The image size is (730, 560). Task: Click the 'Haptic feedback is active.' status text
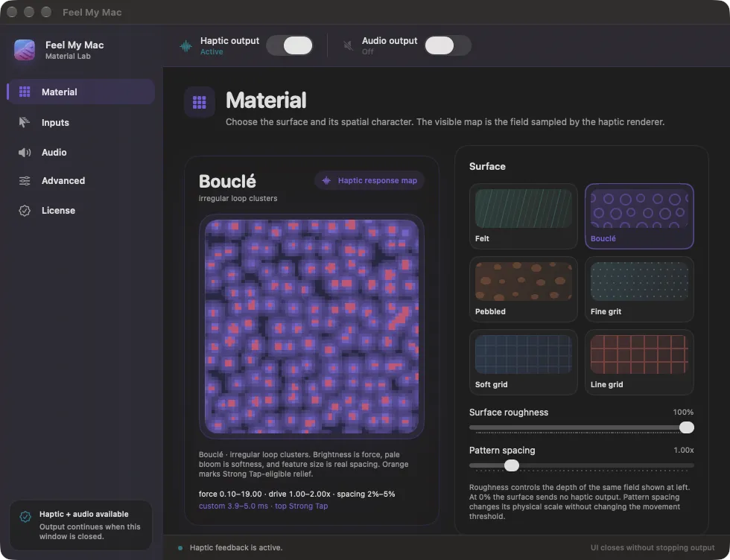[236, 548]
